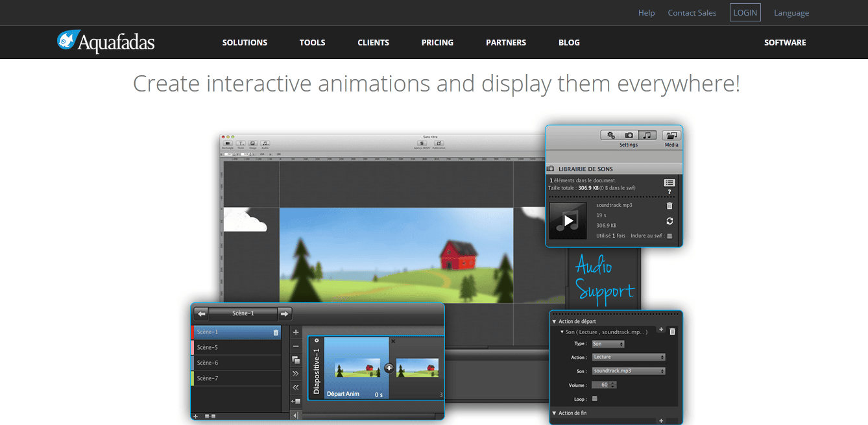Open the Action dropdown showing Lecture
This screenshot has width=868, height=425.
629,358
